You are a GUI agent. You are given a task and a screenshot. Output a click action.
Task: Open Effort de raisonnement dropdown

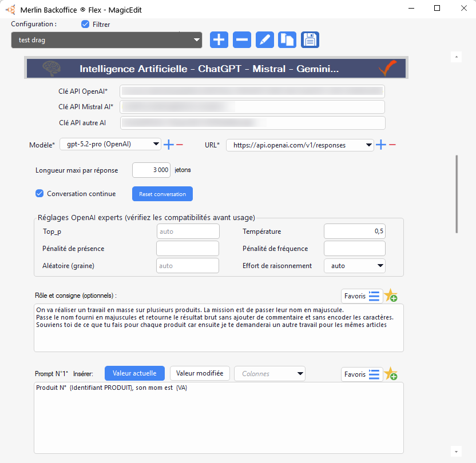[354, 266]
